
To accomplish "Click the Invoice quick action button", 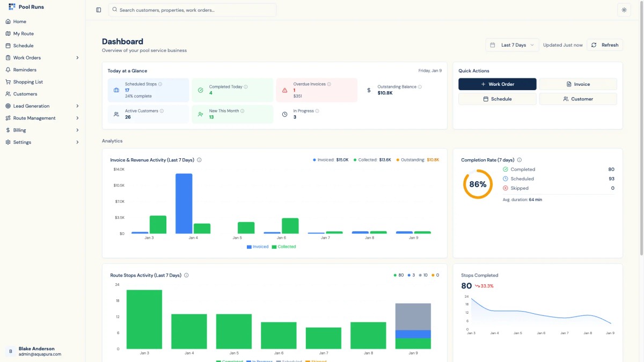I will pos(578,84).
